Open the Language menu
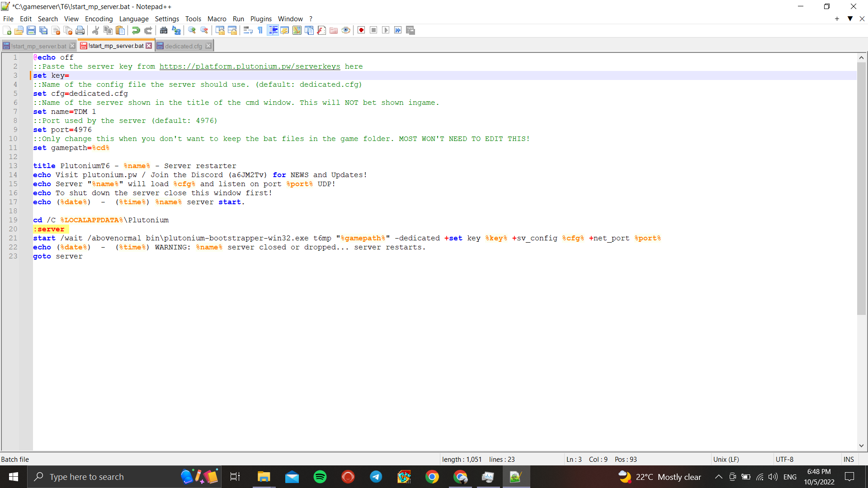 (x=134, y=19)
